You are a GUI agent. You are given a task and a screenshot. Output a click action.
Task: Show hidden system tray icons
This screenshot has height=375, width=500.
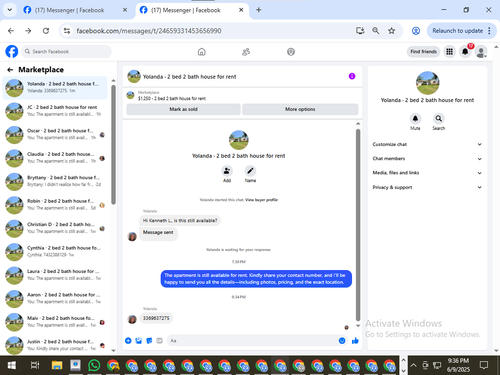click(413, 365)
